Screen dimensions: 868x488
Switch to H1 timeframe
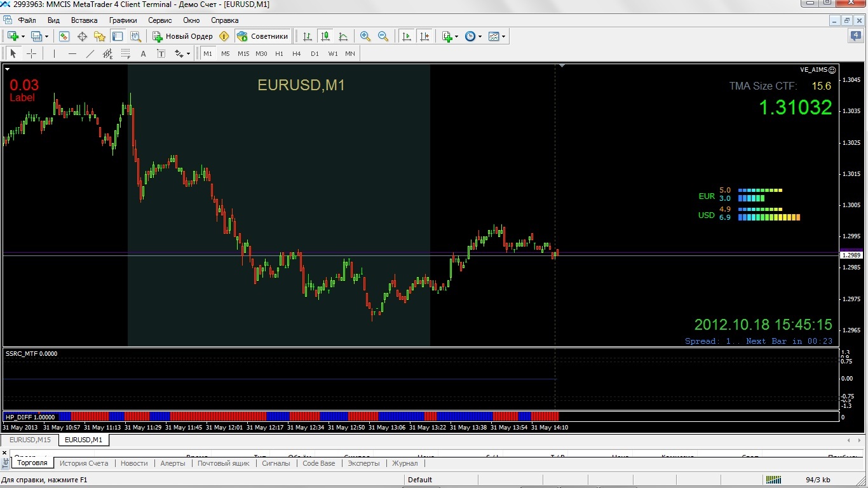click(279, 53)
